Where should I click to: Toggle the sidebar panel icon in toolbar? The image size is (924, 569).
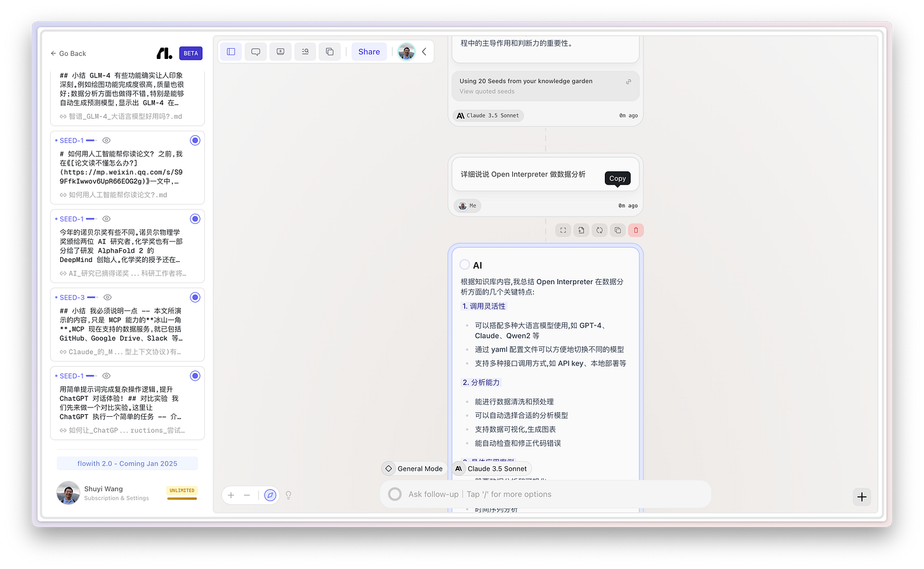231,51
